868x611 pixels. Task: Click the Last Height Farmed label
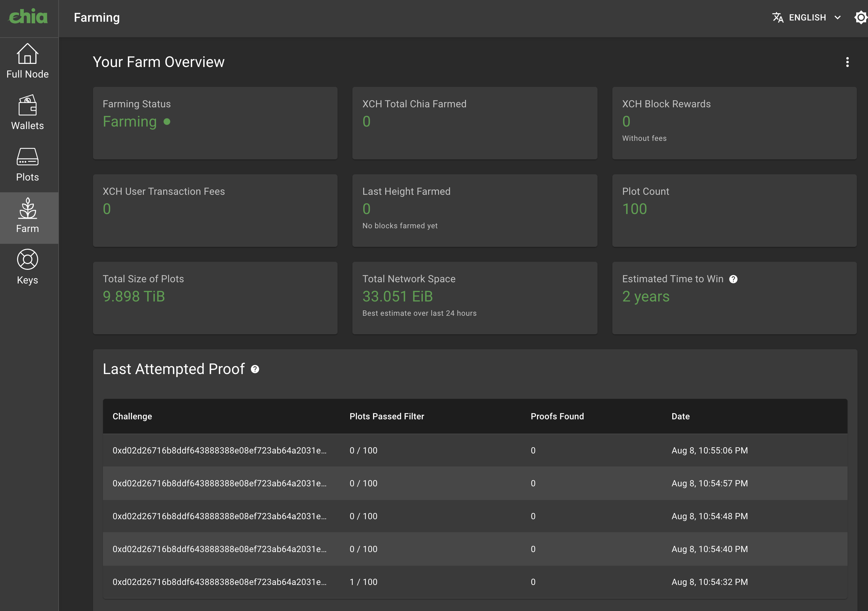pyautogui.click(x=406, y=192)
